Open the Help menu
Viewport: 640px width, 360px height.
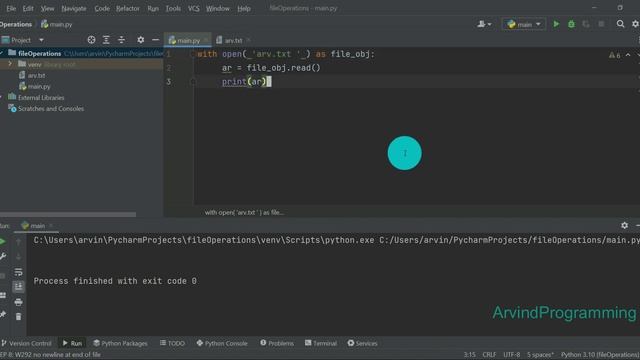[244, 8]
